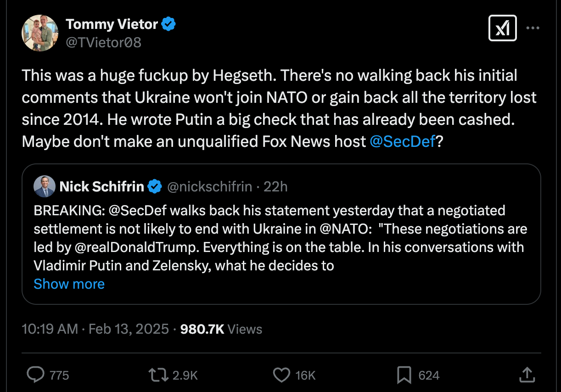The width and height of the screenshot is (561, 392).
Task: Open the three-dot more options menu
Action: tap(533, 28)
